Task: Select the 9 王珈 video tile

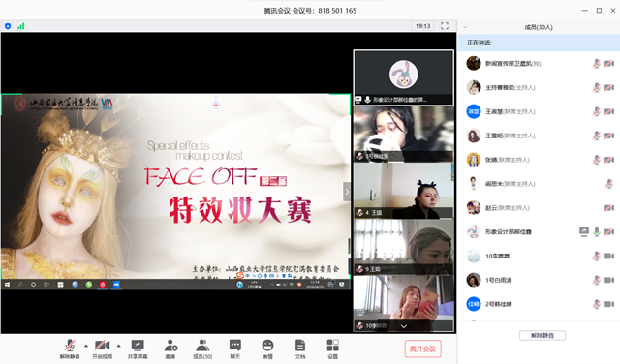Action: [x=403, y=247]
